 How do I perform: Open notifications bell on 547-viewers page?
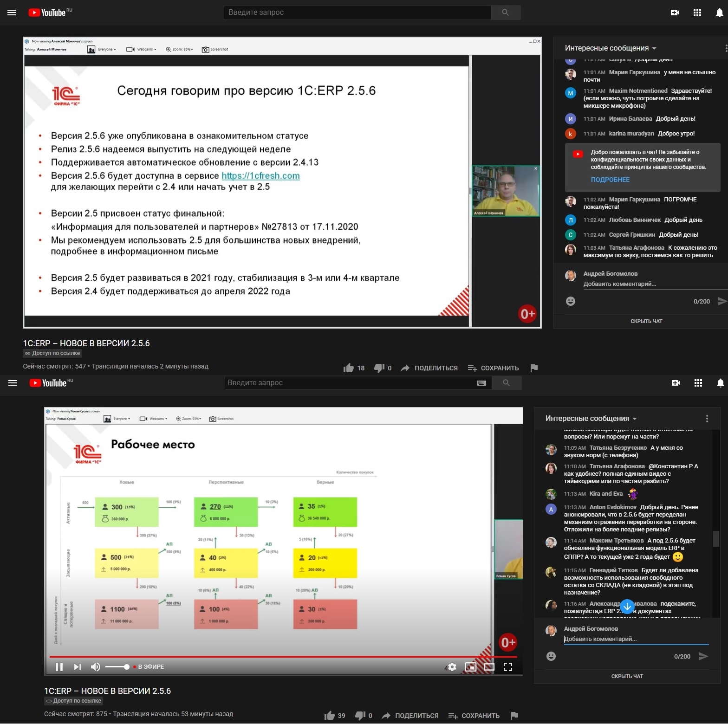(x=719, y=13)
